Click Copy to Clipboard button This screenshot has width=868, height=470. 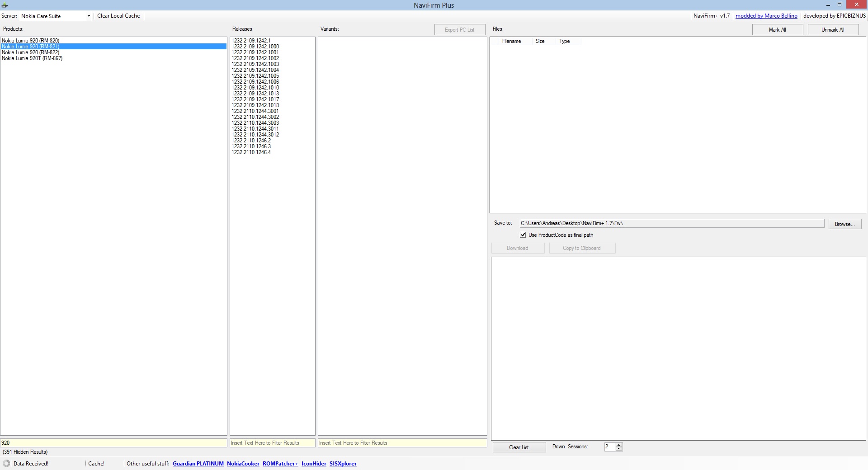click(582, 248)
